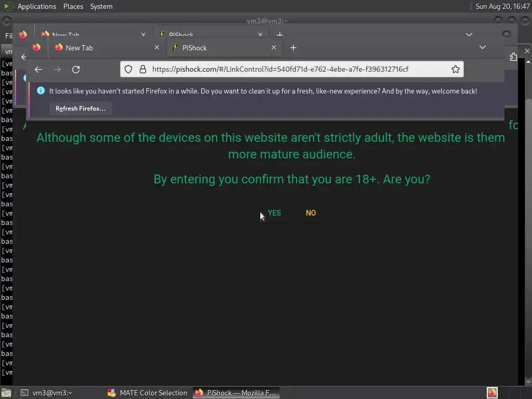Screen dimensions: 532x399
Task: Select PiShock — Mozilla Firefox taskbar entry
Action: tap(236, 393)
